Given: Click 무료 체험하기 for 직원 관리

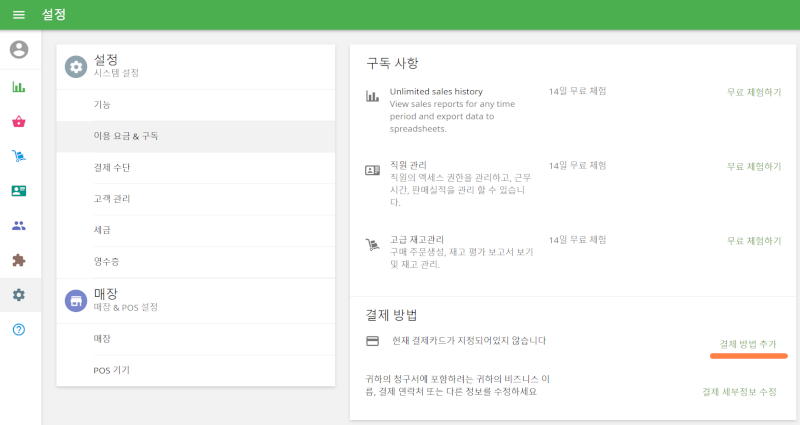Looking at the screenshot, I should [x=753, y=166].
